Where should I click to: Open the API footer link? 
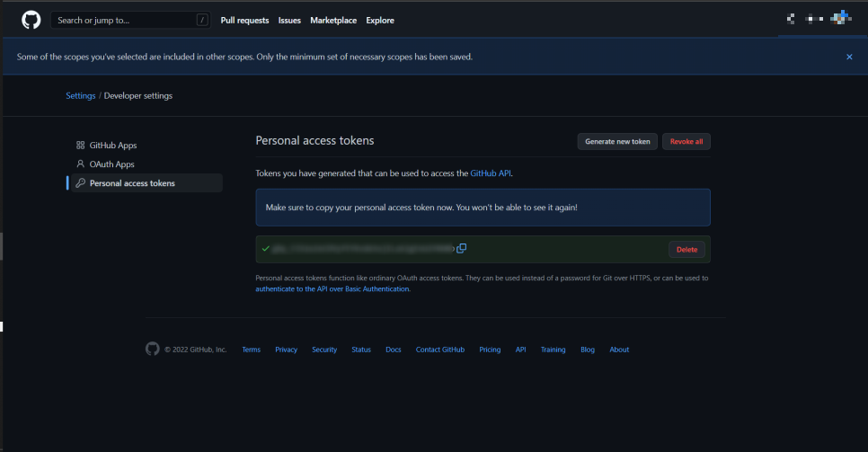point(520,350)
